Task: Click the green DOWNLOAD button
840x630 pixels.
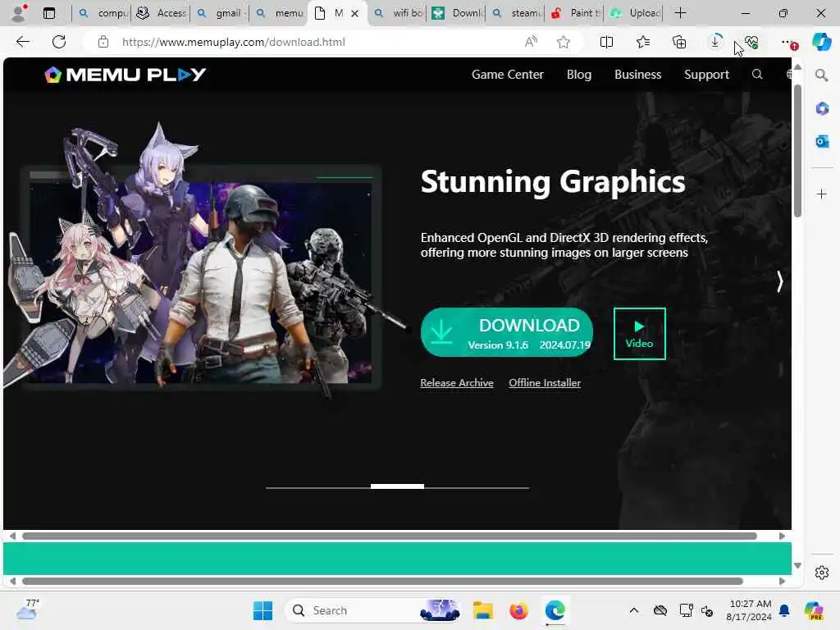Action: (x=507, y=332)
